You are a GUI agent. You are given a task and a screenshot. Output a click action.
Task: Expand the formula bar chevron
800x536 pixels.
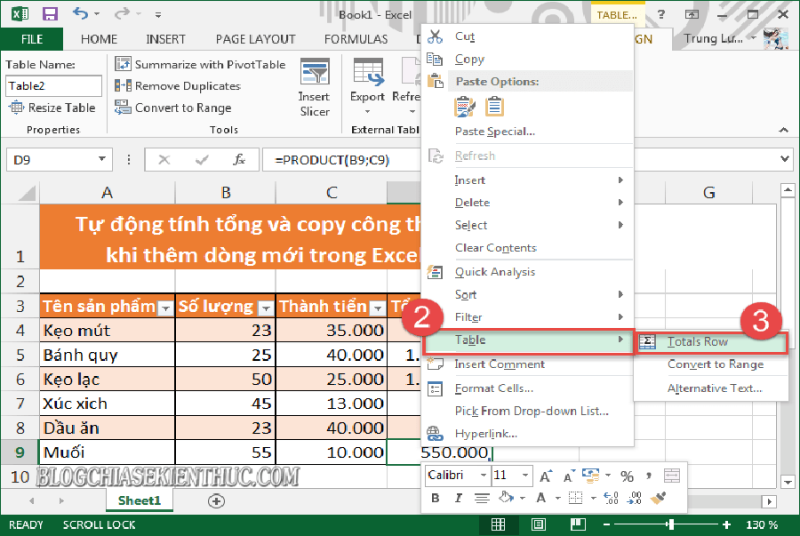click(x=785, y=159)
